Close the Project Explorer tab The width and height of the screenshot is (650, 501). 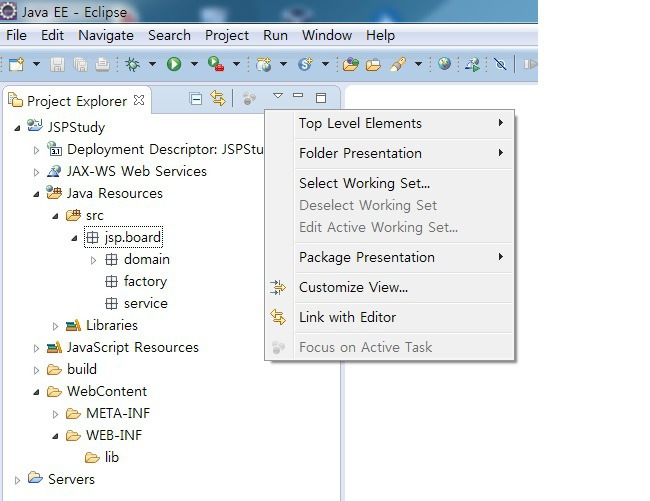139,100
